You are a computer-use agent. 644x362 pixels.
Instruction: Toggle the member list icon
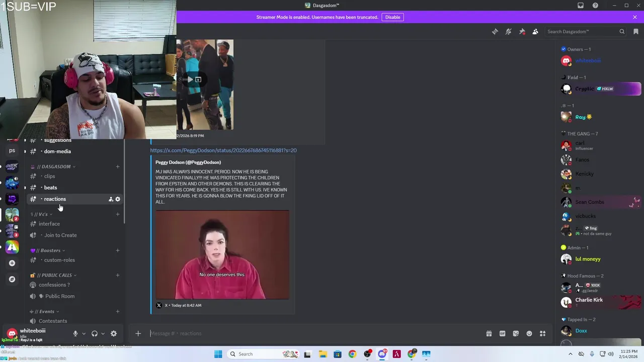coord(535,32)
